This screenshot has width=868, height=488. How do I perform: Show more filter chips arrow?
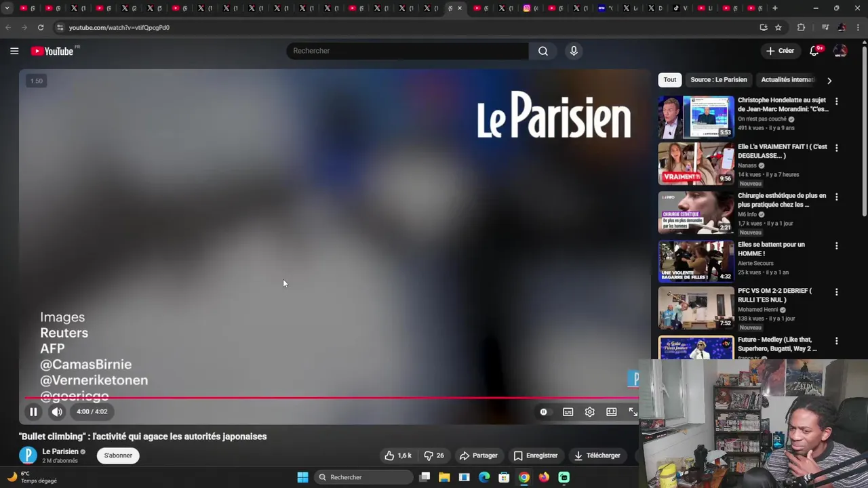pos(829,81)
